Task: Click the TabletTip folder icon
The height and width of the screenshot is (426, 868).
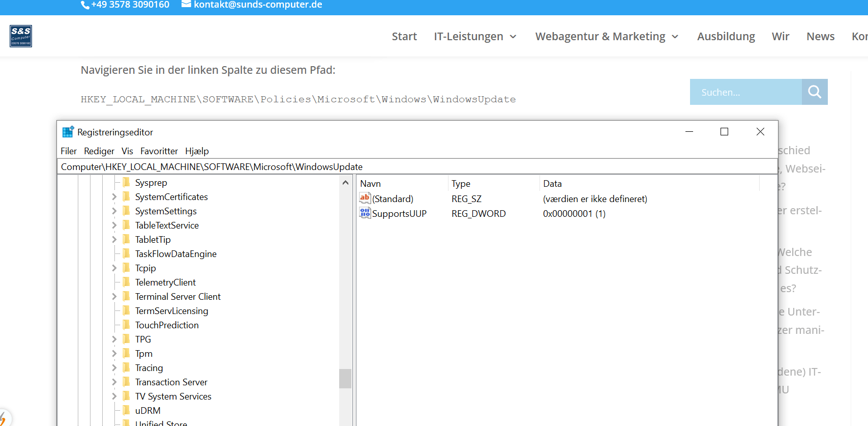Action: (x=127, y=239)
